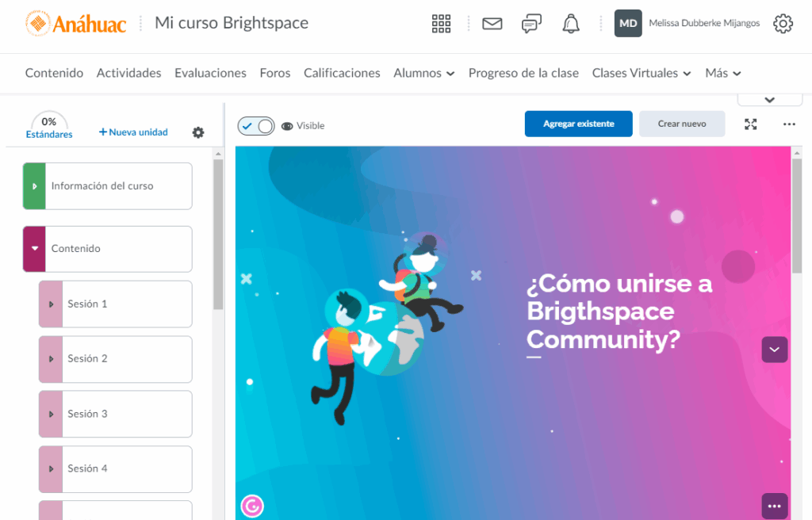812x520 pixels.
Task: Expand the Información del curso unit
Action: (35, 186)
